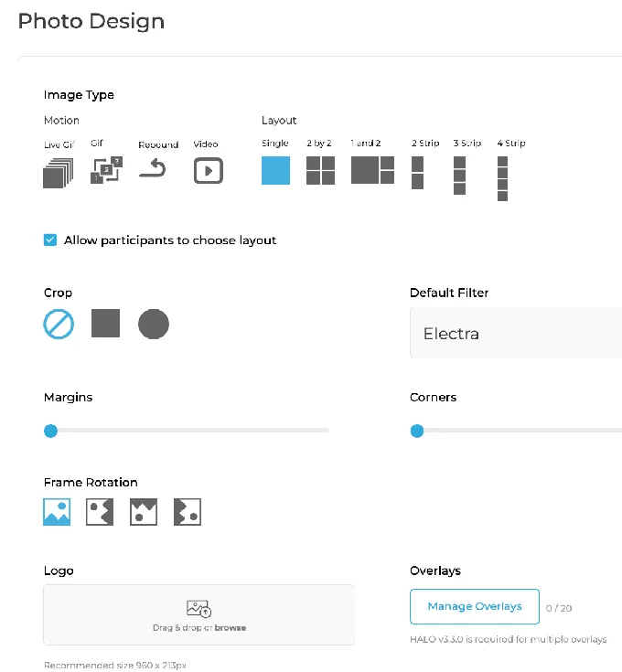Click the '2 by 2' layout label
Image resolution: width=622 pixels, height=672 pixels.
tap(319, 144)
